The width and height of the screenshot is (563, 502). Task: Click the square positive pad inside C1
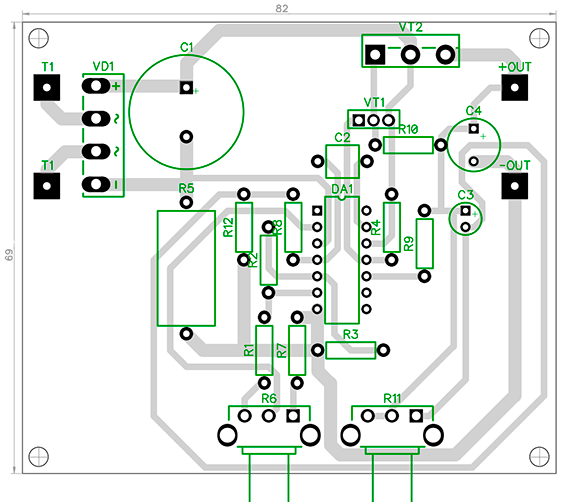186,87
